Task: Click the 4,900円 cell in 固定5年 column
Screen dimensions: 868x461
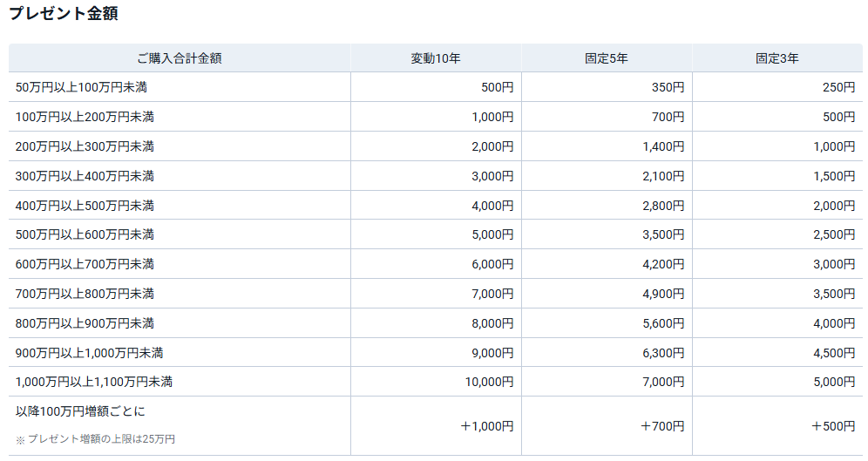Action: coord(662,294)
